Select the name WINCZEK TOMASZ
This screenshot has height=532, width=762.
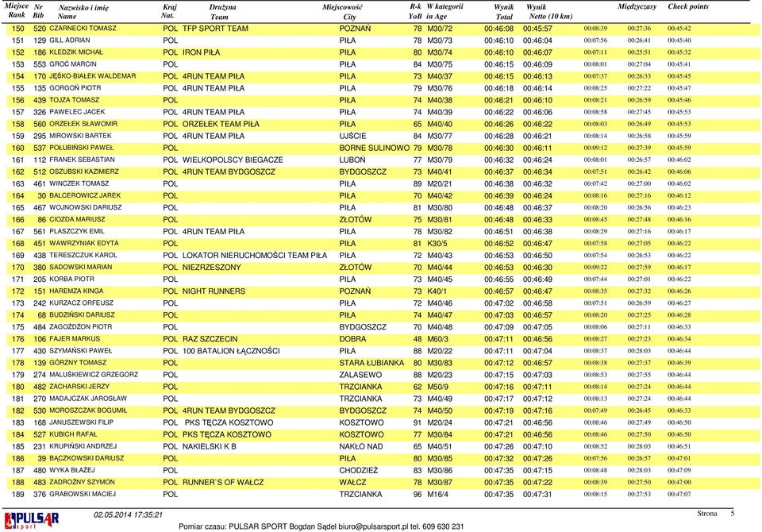[x=79, y=183]
